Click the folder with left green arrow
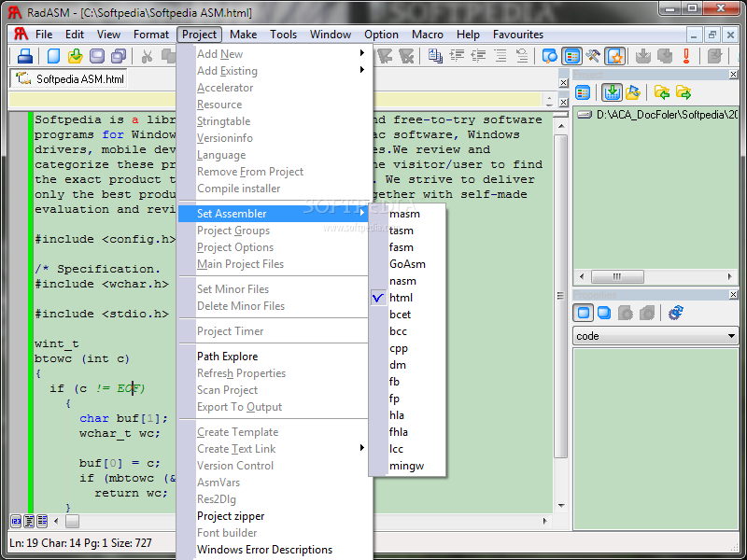This screenshot has width=747, height=560. pos(662,92)
